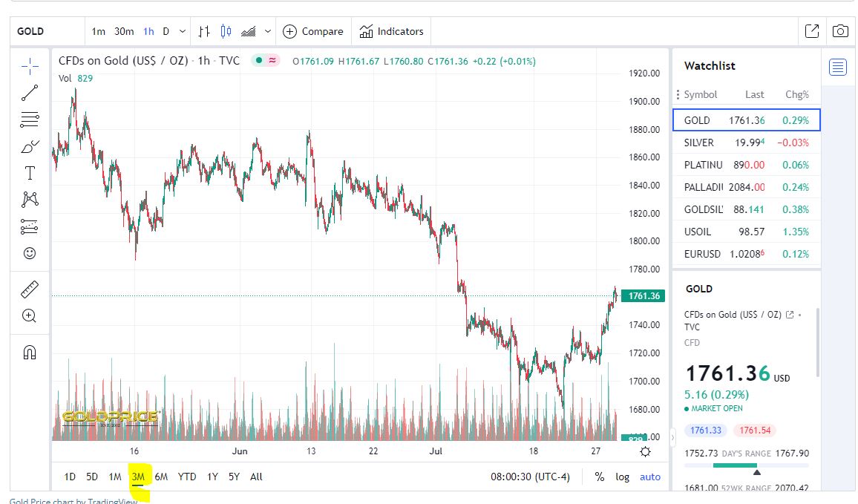Open timezone settings 08:00:30 (UTC-4)
Viewport: 858px width, 504px height.
(530, 477)
